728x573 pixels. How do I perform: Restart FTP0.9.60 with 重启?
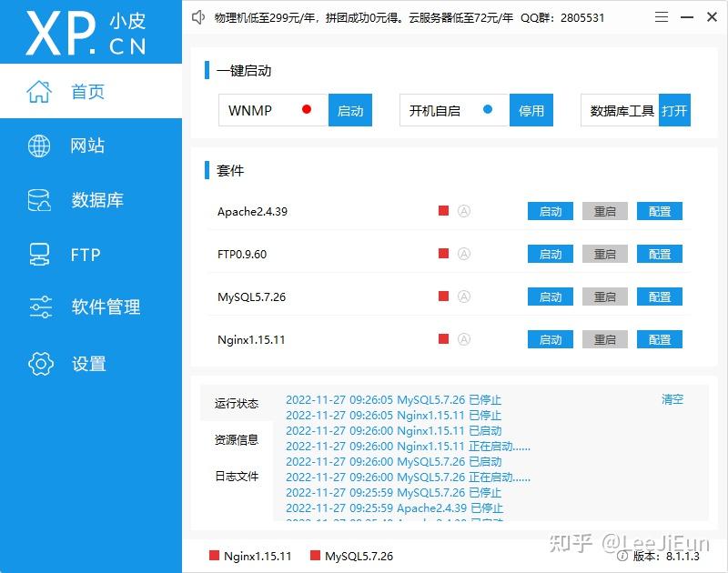605,254
